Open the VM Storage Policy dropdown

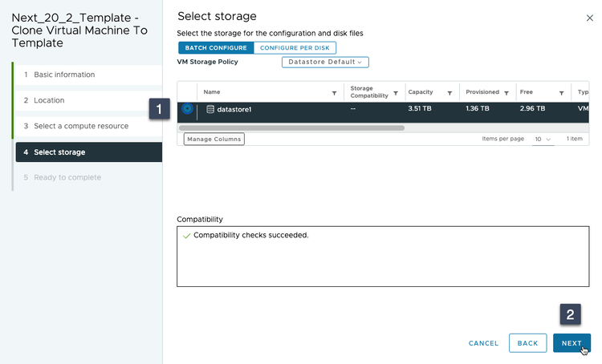tap(325, 62)
